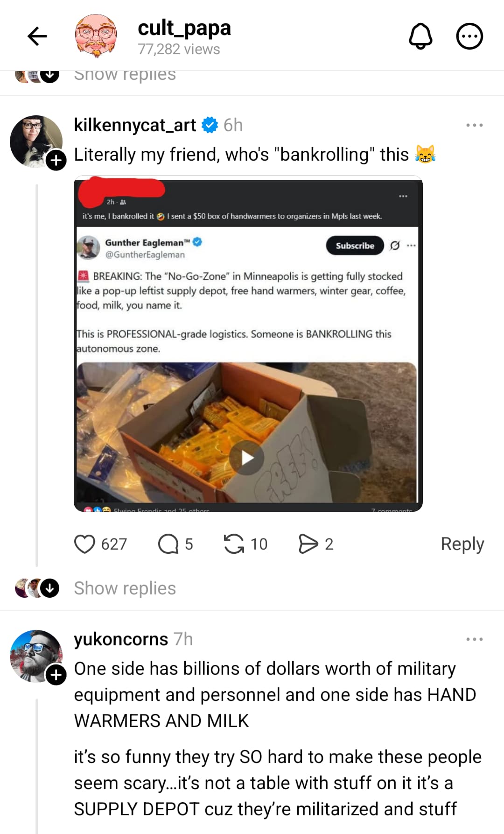504x834 pixels.
Task: Open comments on kilkennycat_art reply
Action: pos(168,544)
